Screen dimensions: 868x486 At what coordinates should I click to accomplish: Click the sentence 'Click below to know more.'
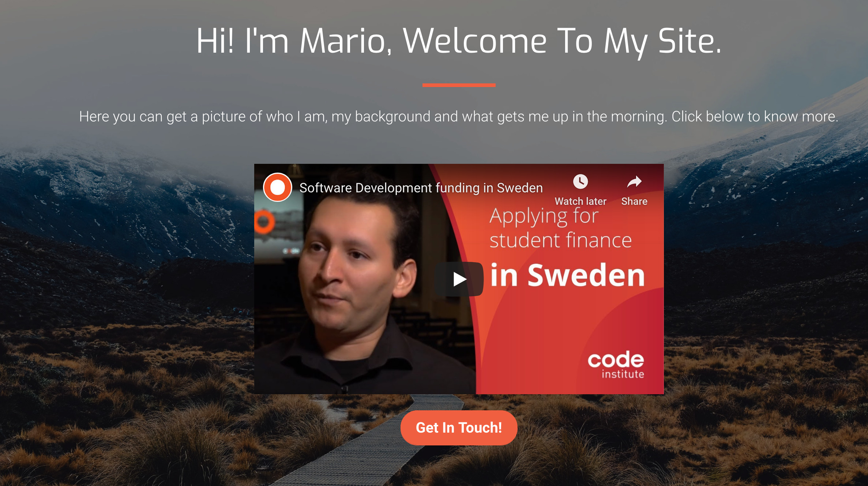pos(755,116)
